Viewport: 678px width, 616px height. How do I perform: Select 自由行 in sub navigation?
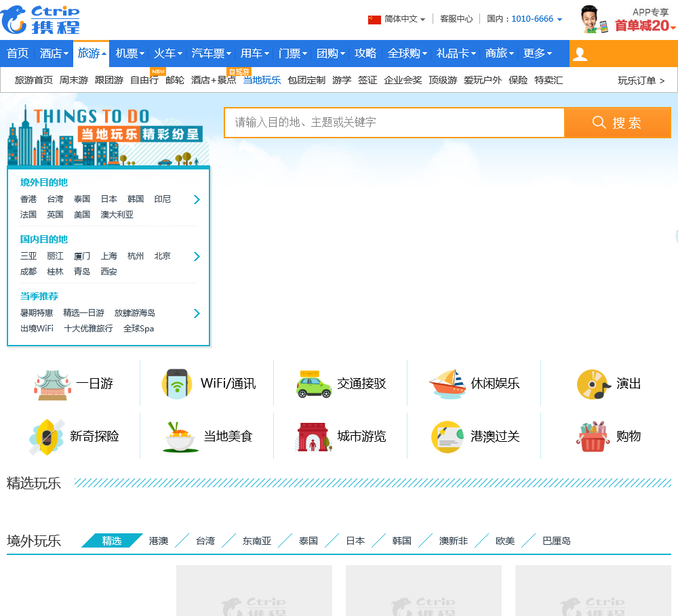144,81
